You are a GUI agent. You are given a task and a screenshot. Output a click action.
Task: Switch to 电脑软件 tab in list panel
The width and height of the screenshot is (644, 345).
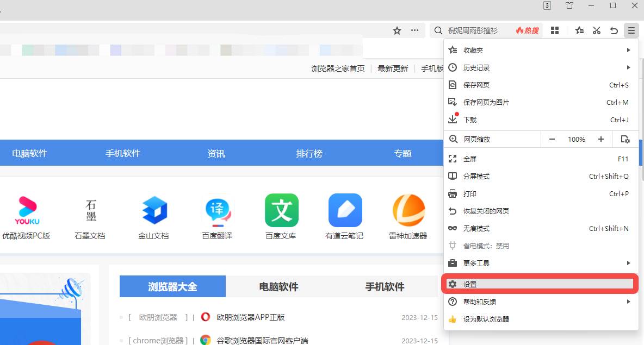pyautogui.click(x=278, y=286)
